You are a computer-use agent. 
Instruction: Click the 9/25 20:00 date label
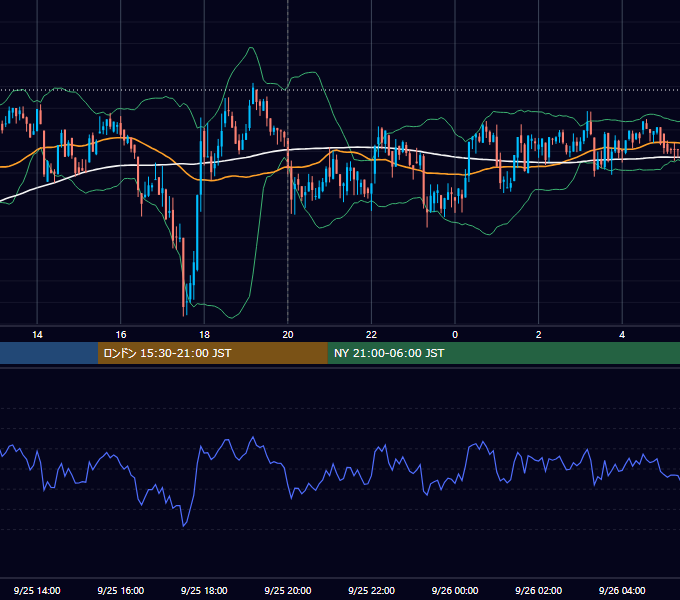click(288, 590)
